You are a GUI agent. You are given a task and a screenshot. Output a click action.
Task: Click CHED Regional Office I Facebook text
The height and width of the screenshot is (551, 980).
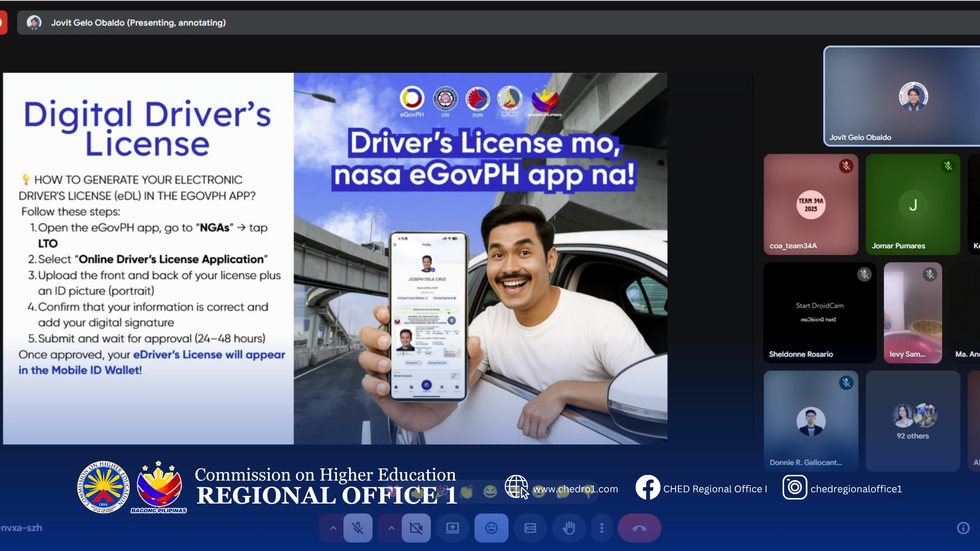pyautogui.click(x=715, y=489)
